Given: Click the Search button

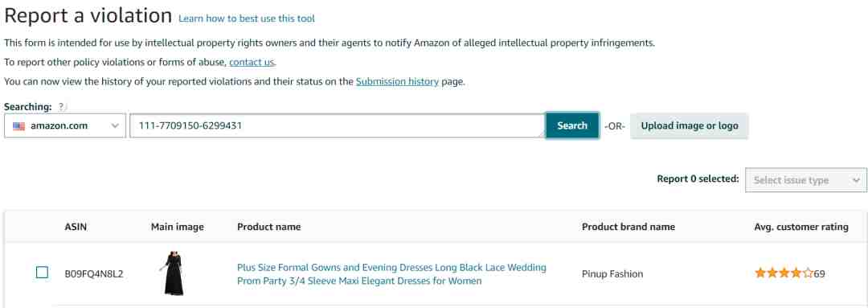Looking at the screenshot, I should pos(572,125).
